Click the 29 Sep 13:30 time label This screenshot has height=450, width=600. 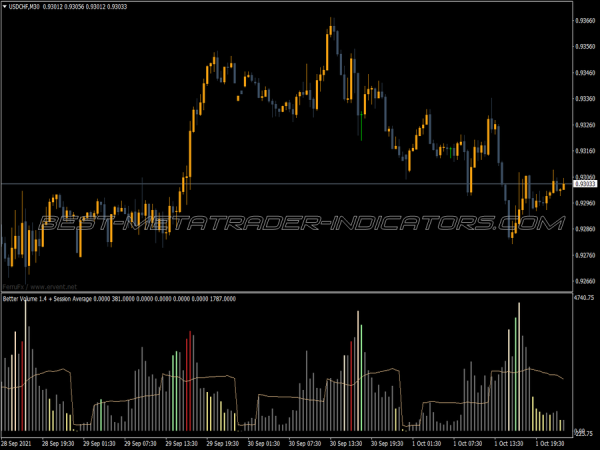tap(181, 443)
